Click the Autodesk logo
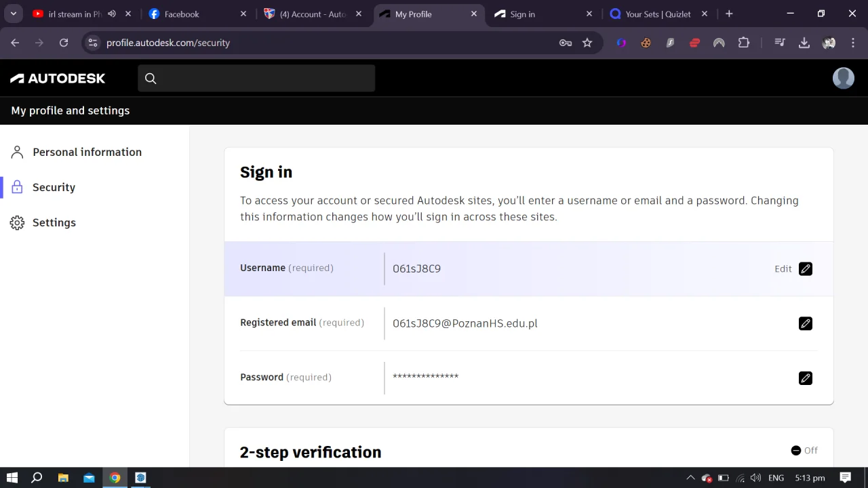Screen dimensions: 868x488 (58, 79)
